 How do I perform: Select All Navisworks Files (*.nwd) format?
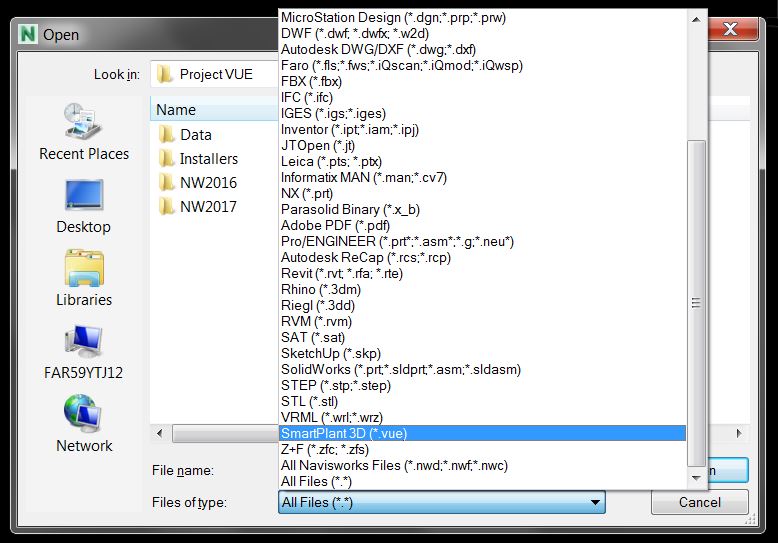[x=482, y=465]
